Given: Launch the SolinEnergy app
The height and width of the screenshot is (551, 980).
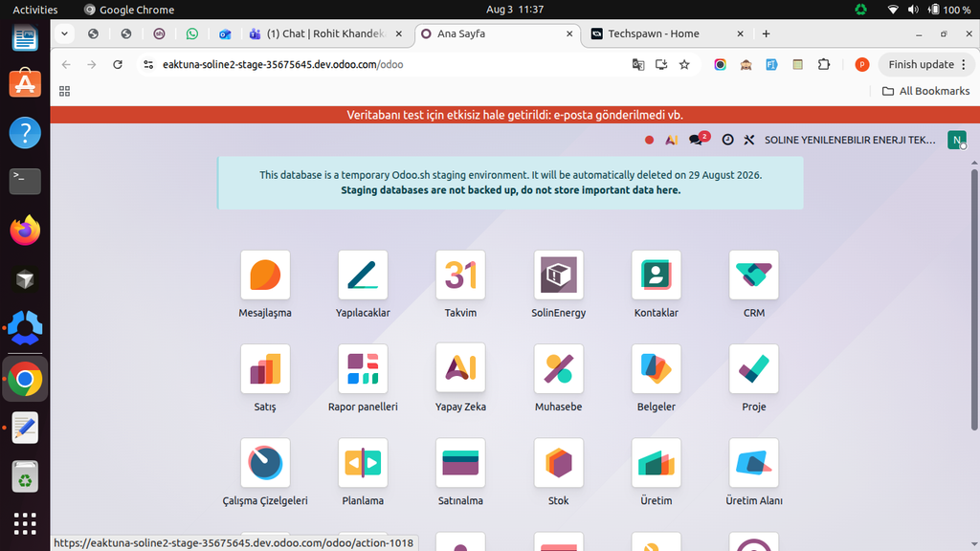Looking at the screenshot, I should point(559,275).
